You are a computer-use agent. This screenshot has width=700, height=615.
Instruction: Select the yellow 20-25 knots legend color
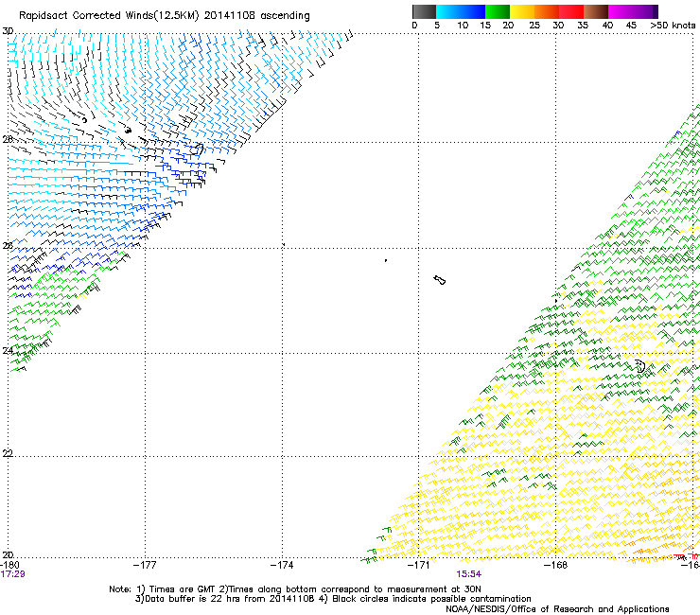point(522,11)
